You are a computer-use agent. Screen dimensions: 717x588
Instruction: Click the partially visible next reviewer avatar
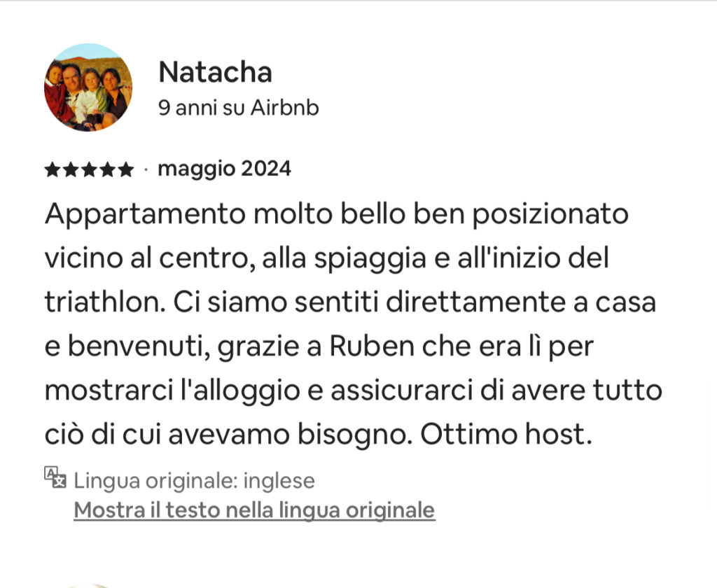(x=88, y=584)
